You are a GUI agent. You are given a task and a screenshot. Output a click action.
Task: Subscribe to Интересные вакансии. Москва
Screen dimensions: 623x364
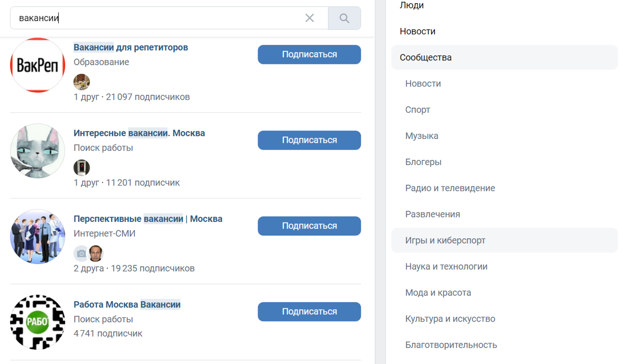(309, 140)
